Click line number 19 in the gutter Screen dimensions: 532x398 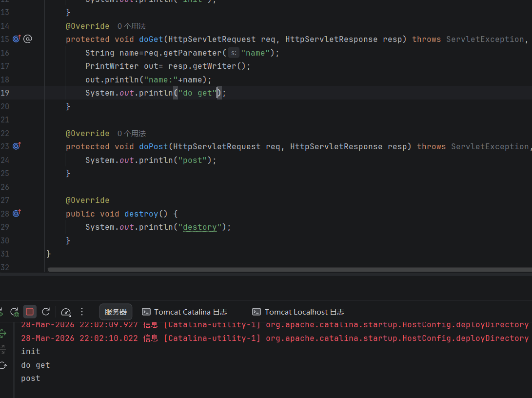tap(5, 93)
